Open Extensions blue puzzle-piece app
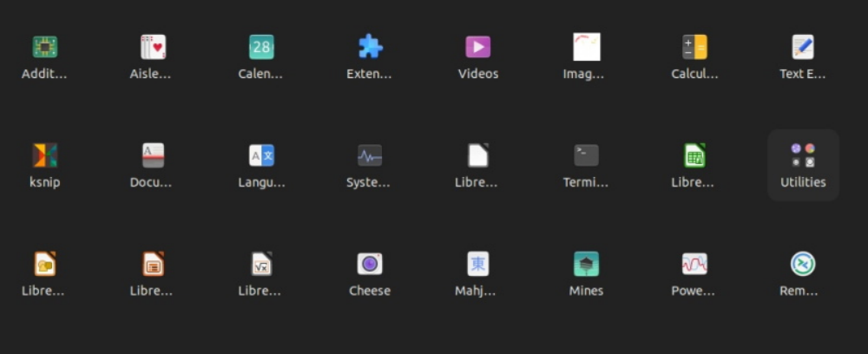The image size is (868, 354). tap(370, 47)
